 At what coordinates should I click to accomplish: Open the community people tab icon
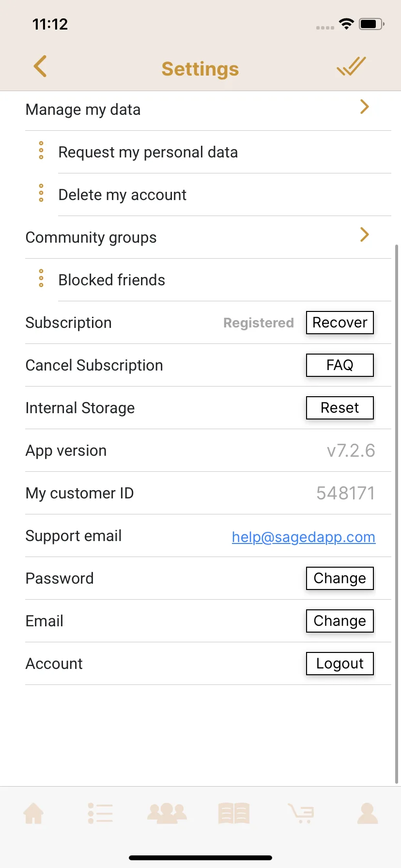click(167, 813)
